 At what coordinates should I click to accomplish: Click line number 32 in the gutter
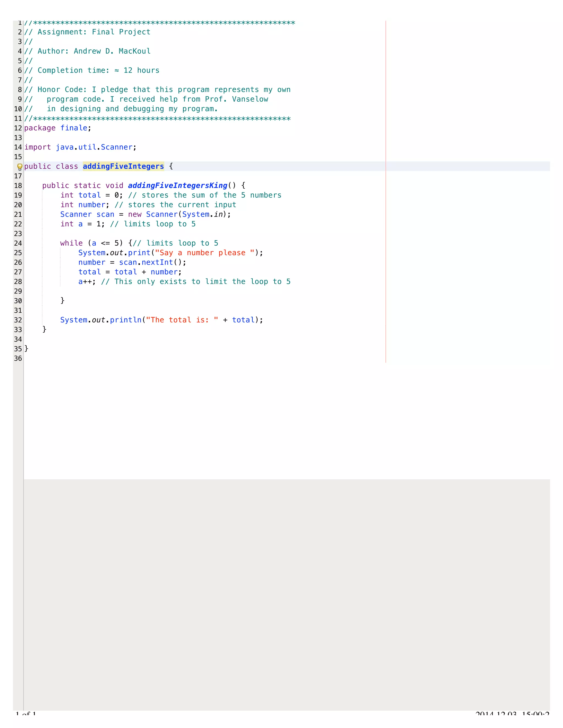(18, 320)
